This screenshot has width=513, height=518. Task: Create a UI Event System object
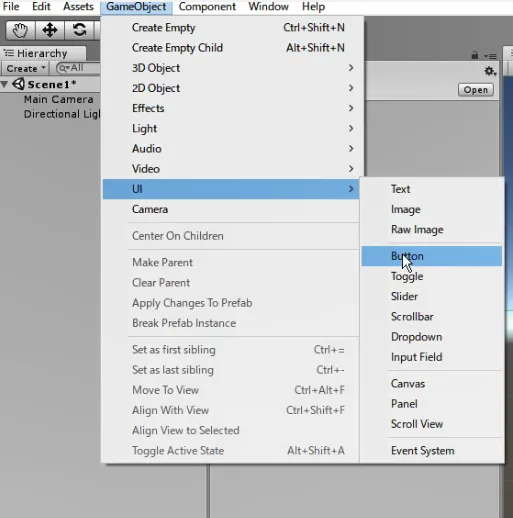pyautogui.click(x=432, y=451)
